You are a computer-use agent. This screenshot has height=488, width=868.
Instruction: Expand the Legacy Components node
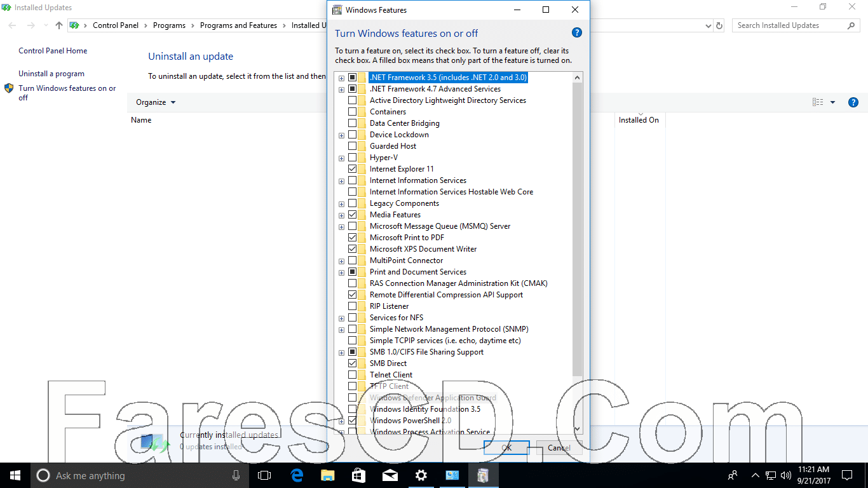342,204
